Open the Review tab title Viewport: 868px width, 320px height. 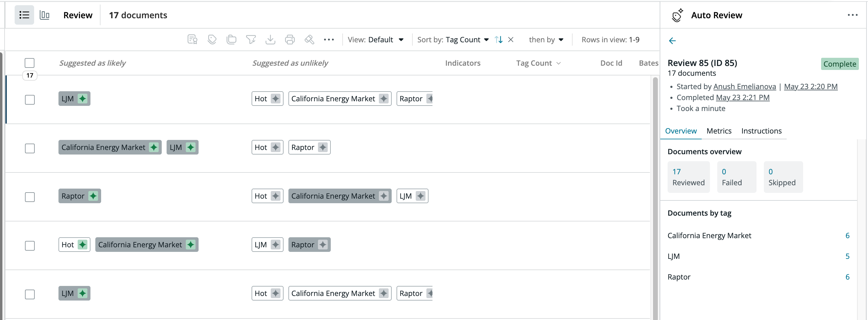[78, 15]
